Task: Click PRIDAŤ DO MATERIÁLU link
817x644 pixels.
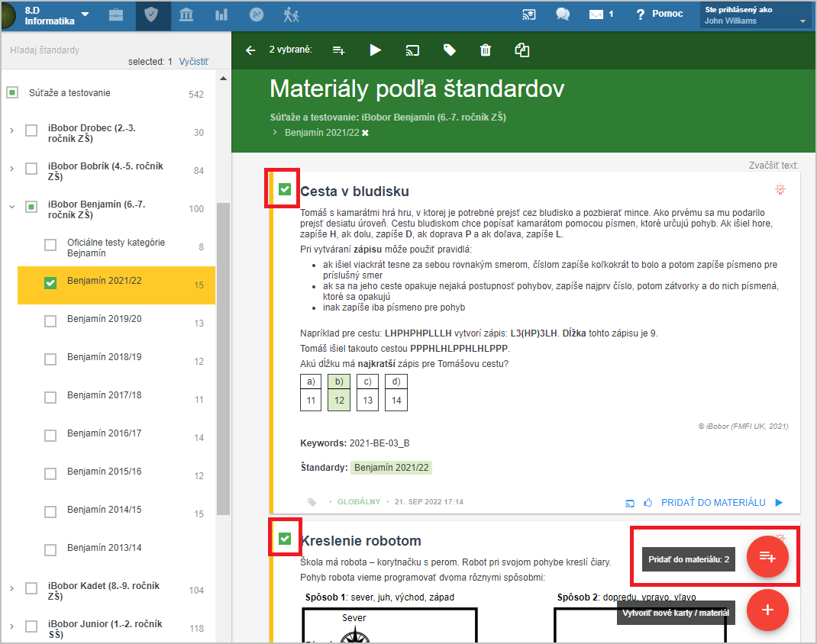Action: click(x=713, y=502)
